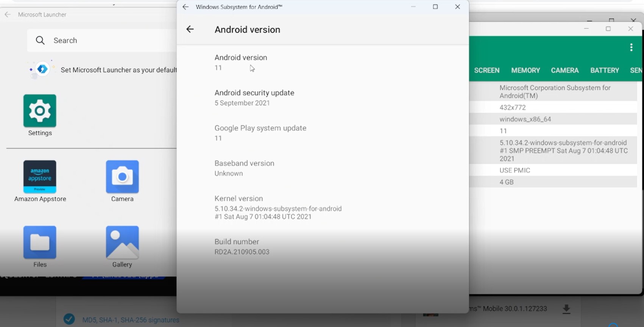Switch to the MEMORY tab
The height and width of the screenshot is (327, 644).
click(525, 70)
